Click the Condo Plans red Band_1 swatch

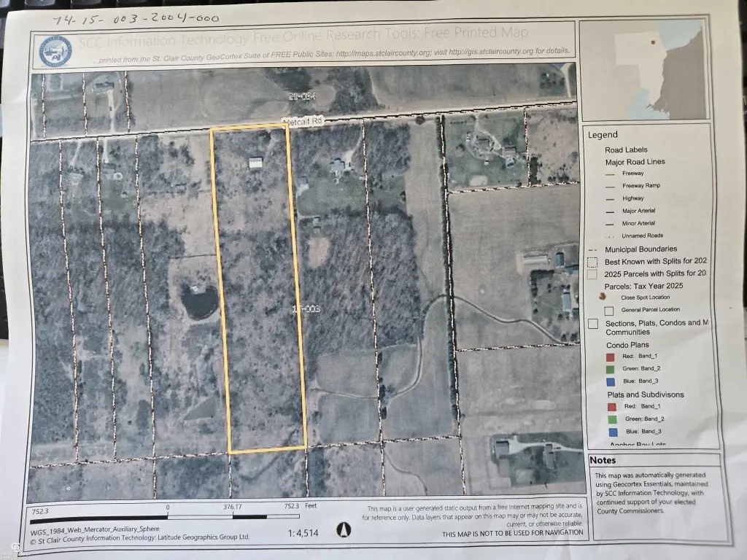tap(610, 357)
